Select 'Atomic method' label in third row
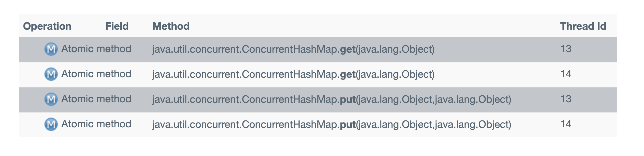The image size is (644, 156). tap(96, 99)
